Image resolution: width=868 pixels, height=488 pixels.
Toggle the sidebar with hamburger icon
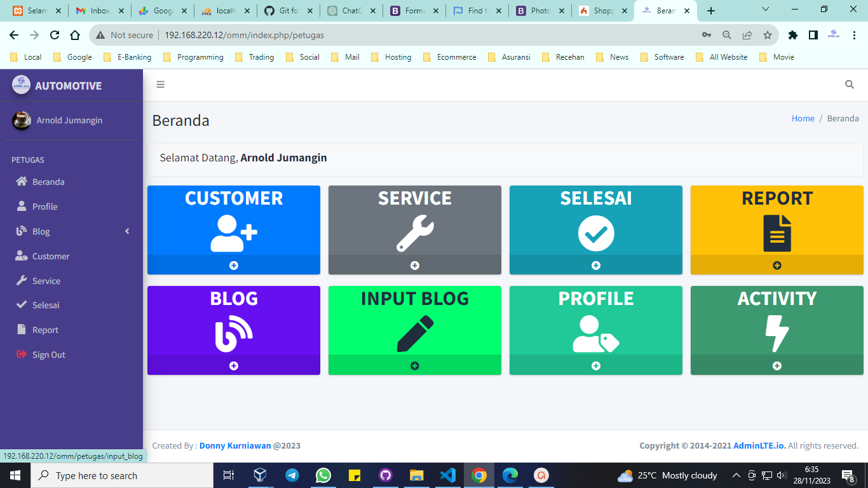click(161, 85)
